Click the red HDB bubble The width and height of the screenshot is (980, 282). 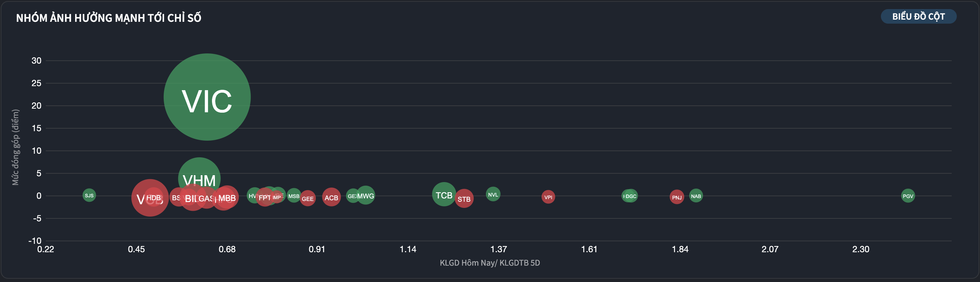coord(153,197)
